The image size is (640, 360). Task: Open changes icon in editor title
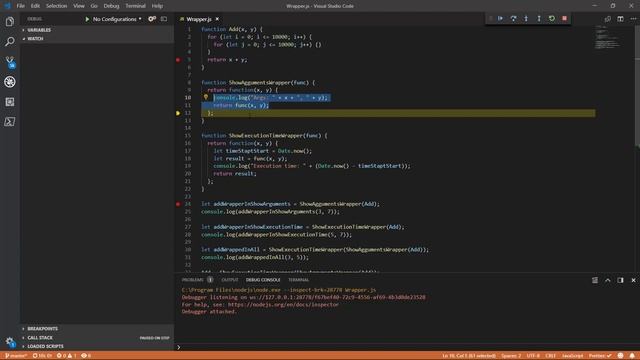tap(608, 19)
